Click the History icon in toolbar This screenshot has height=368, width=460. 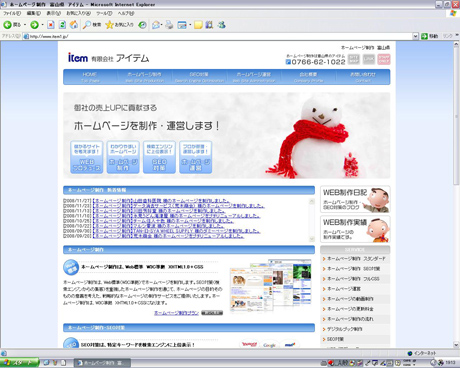pos(142,25)
